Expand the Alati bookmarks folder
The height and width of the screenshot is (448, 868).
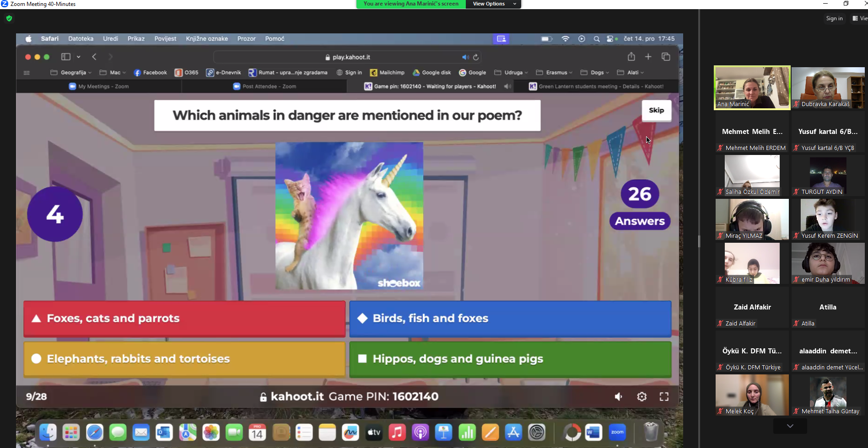pyautogui.click(x=630, y=73)
